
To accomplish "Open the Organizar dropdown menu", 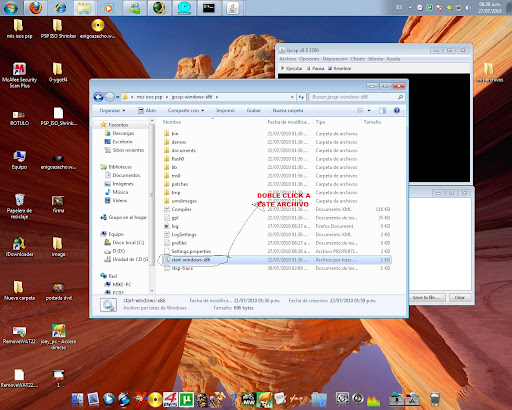I will click(112, 110).
